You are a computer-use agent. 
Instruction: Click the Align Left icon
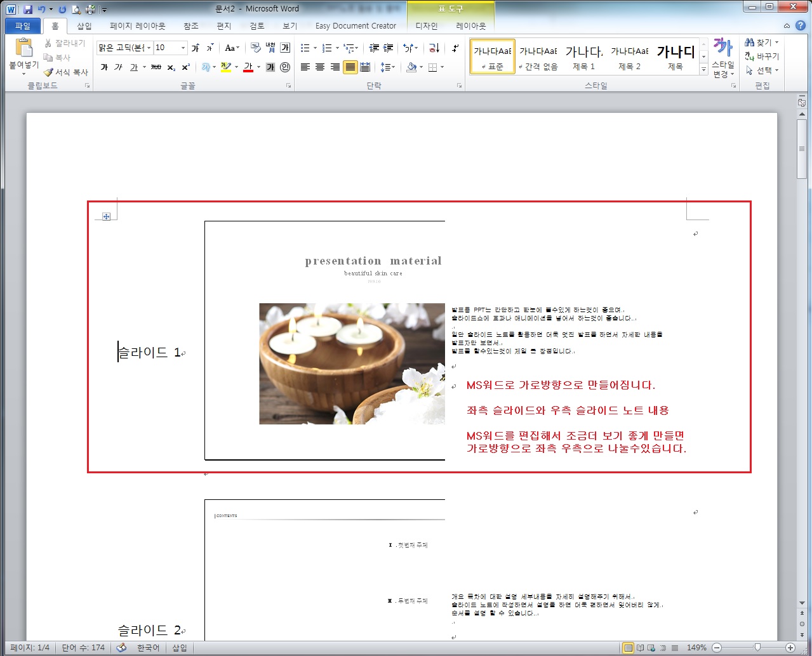[x=305, y=67]
